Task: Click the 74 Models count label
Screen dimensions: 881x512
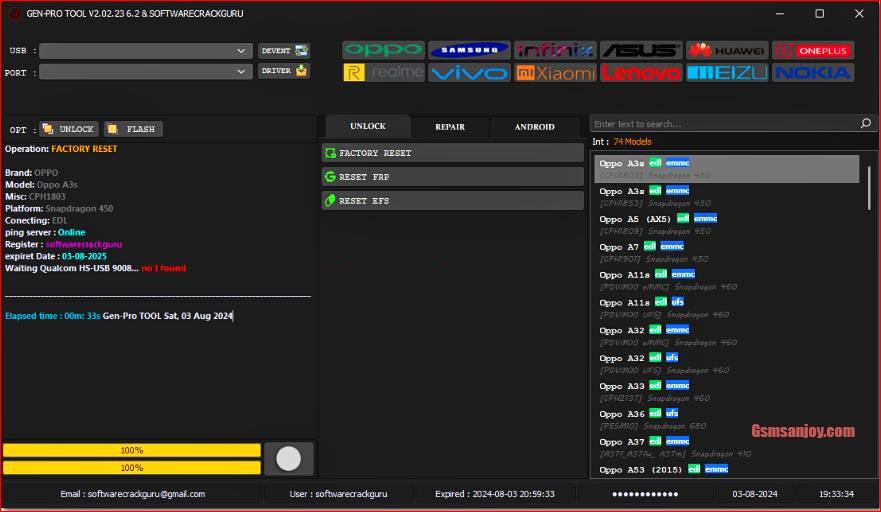Action: [x=632, y=142]
